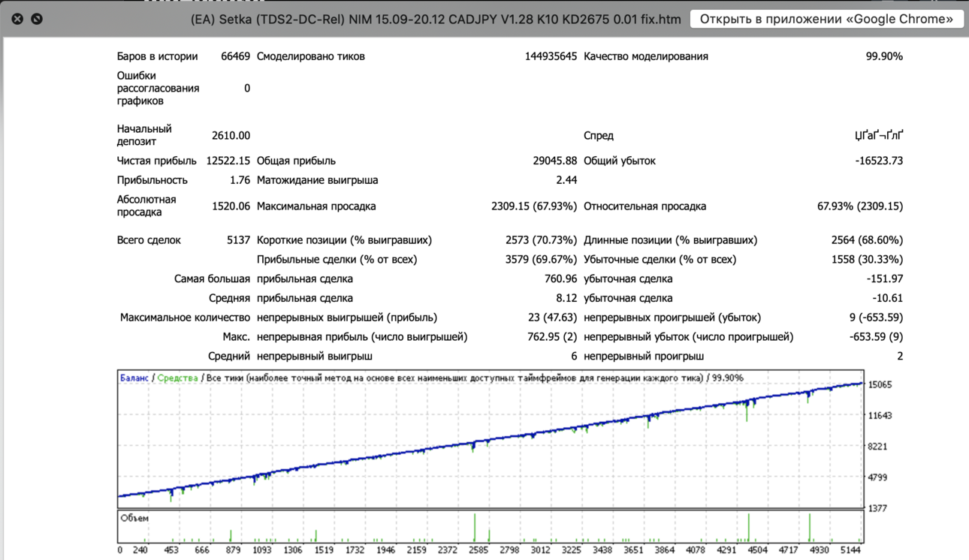Click the "Относительная просадка" label
969x560 pixels.
click(x=645, y=206)
